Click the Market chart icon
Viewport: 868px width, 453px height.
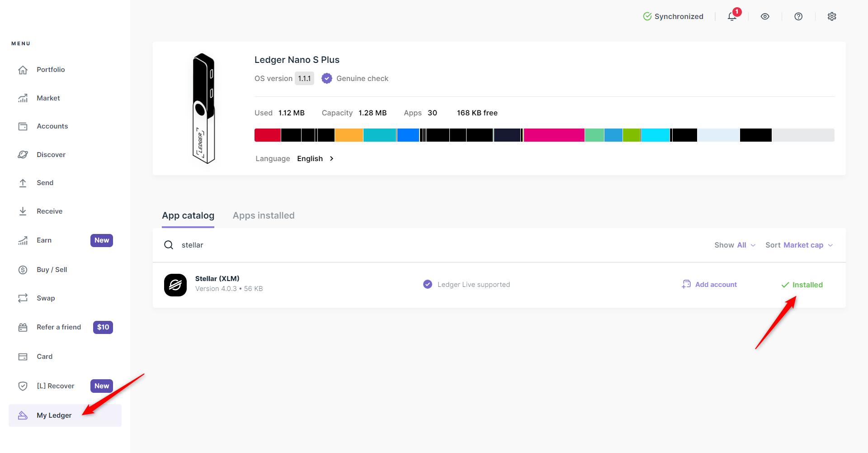pyautogui.click(x=23, y=98)
